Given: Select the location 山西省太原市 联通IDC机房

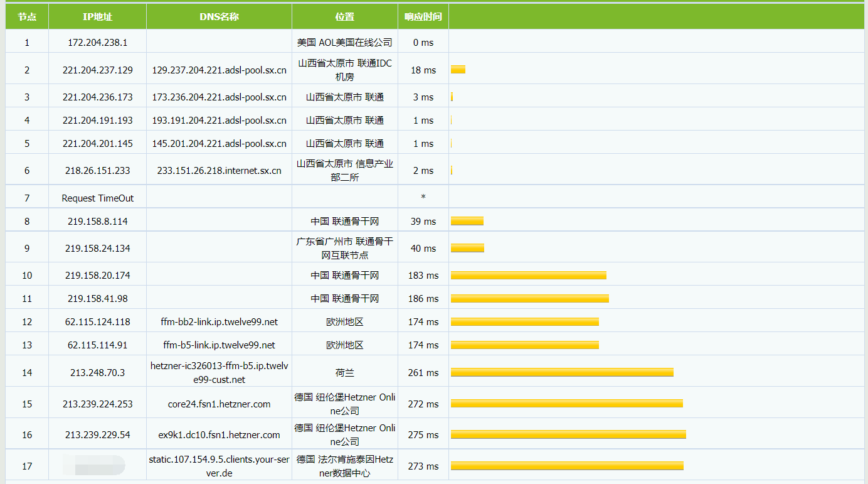Looking at the screenshot, I should 345,70.
